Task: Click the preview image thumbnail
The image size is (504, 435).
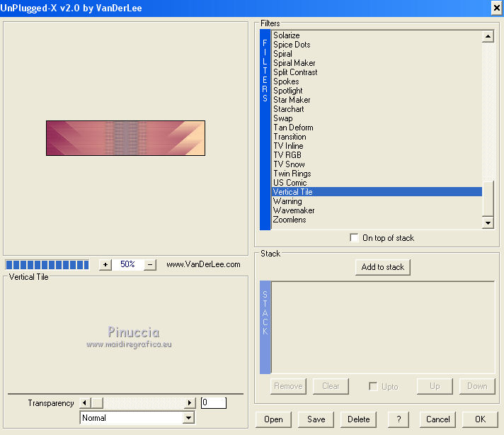Action: click(x=125, y=138)
